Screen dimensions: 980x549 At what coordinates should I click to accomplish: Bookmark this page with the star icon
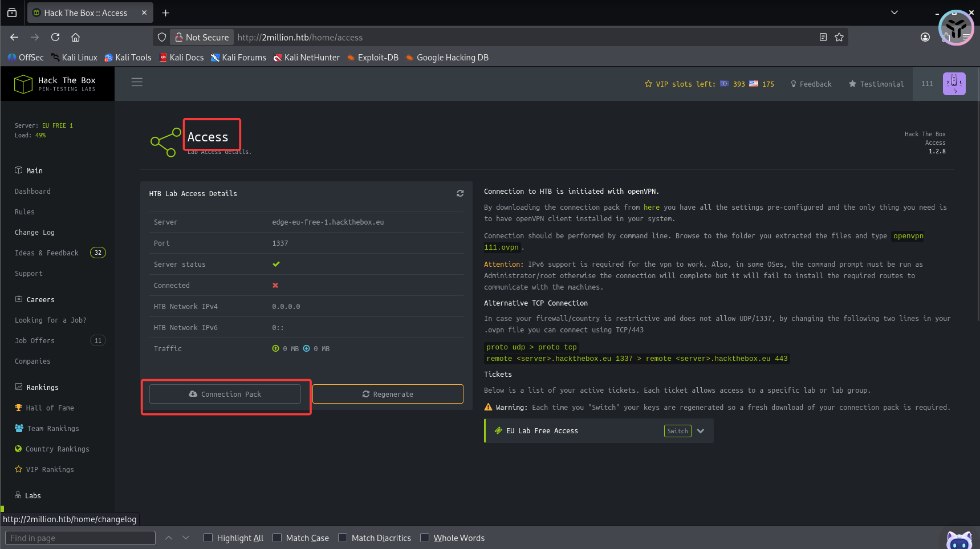(x=839, y=37)
